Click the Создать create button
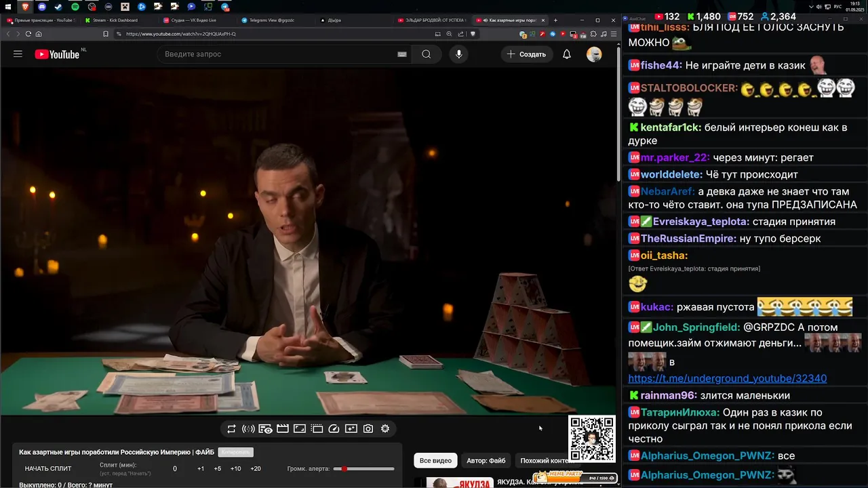This screenshot has height=488, width=868. pyautogui.click(x=527, y=54)
